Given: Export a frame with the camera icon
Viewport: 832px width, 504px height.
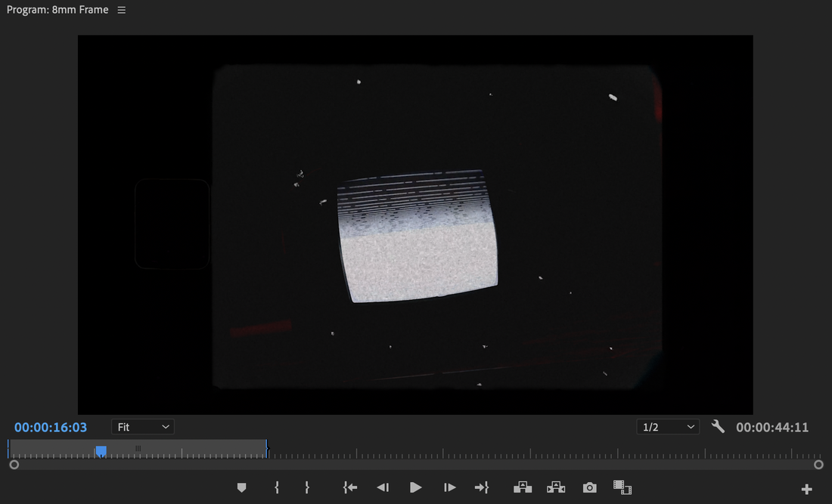Looking at the screenshot, I should tap(589, 487).
